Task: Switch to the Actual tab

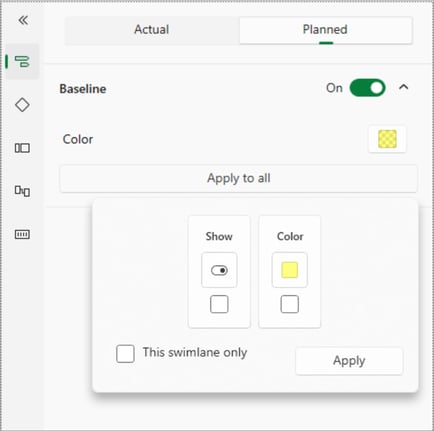Action: [x=152, y=30]
